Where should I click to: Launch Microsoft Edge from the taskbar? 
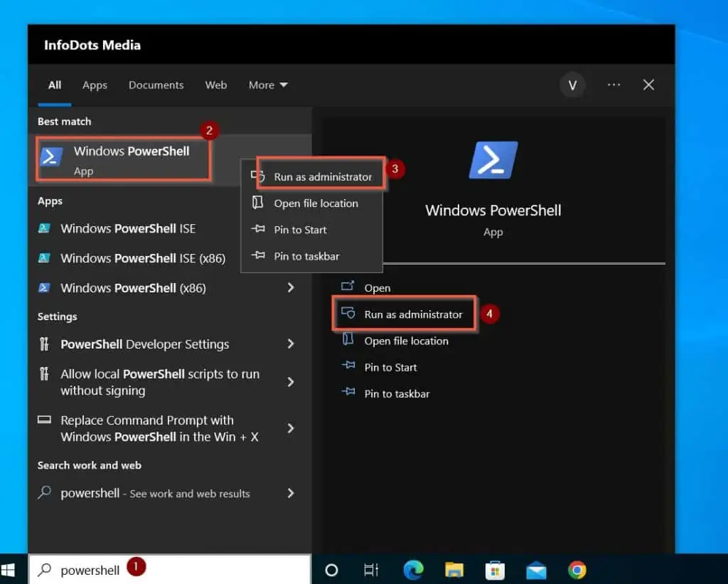tap(413, 570)
